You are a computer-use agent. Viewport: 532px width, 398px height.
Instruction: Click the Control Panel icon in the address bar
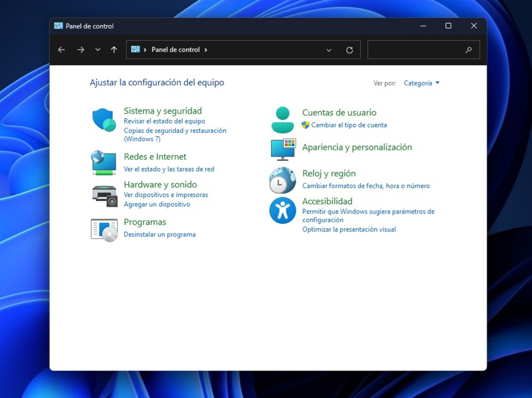click(x=136, y=49)
